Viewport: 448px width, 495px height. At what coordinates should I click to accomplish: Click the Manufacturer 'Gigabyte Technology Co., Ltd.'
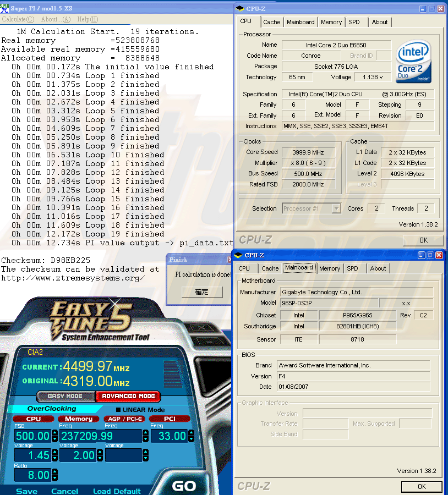(357, 293)
